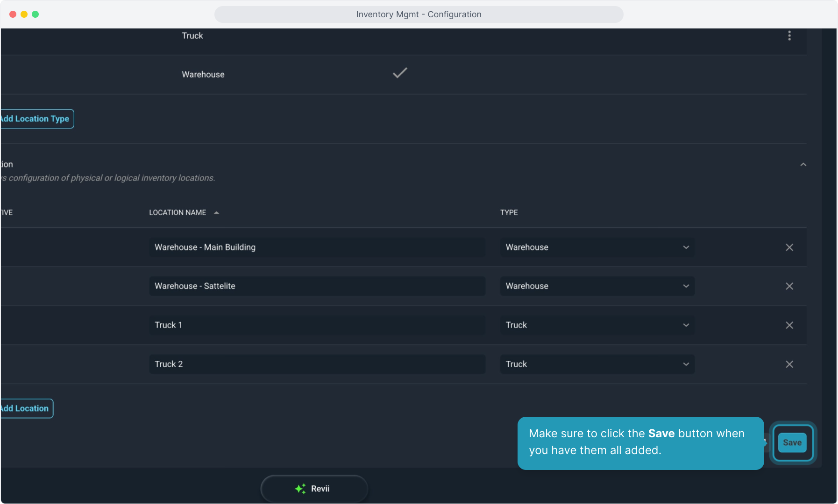Open type dropdown for Warehouse - Main Building
This screenshot has height=504, width=838.
click(597, 247)
